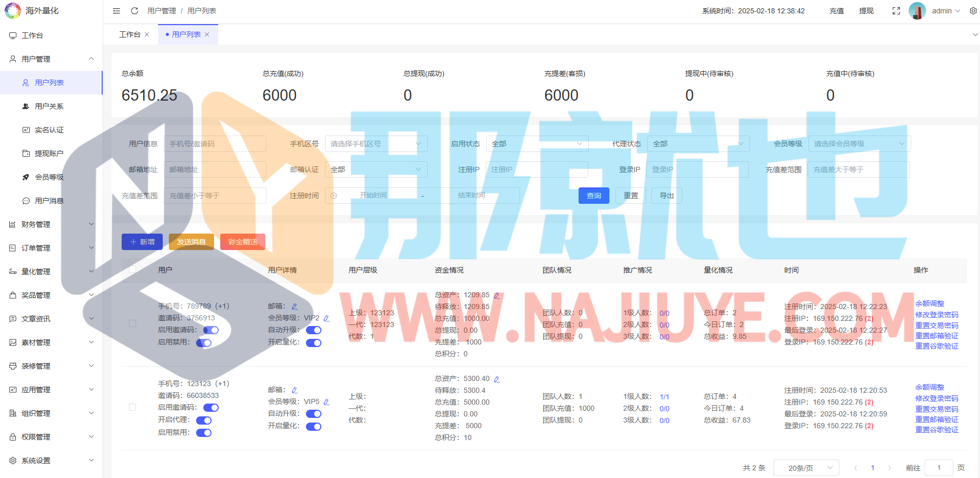980x478 pixels.
Task: Click the admin avatar picture
Action: point(917,11)
